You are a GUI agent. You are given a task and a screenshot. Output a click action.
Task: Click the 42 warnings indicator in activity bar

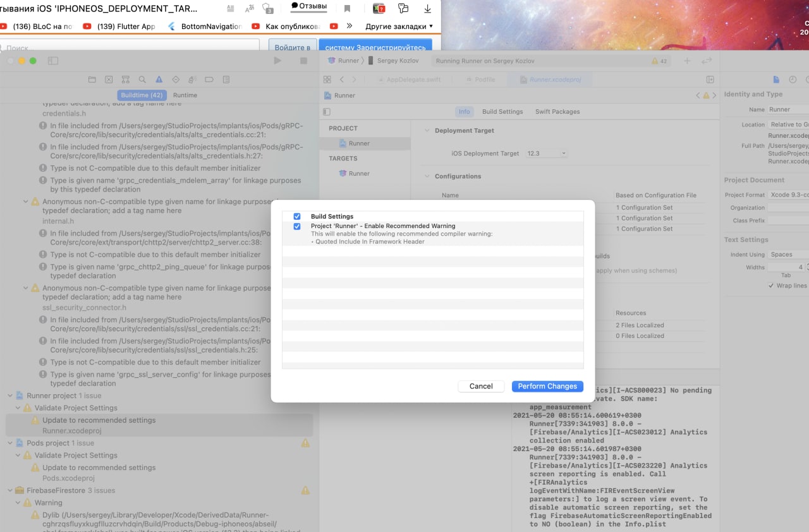(x=659, y=61)
